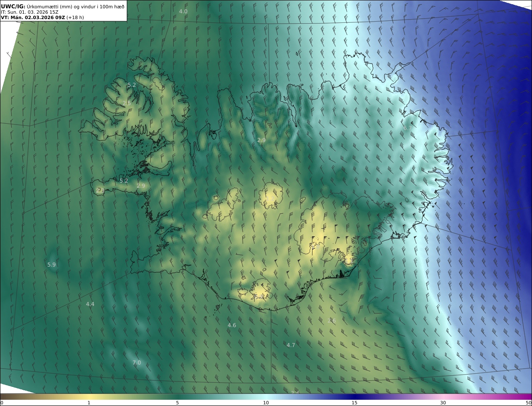The height and width of the screenshot is (406, 532).
Task: Click the 2.5 value label in the Westfjords
Action: click(127, 103)
